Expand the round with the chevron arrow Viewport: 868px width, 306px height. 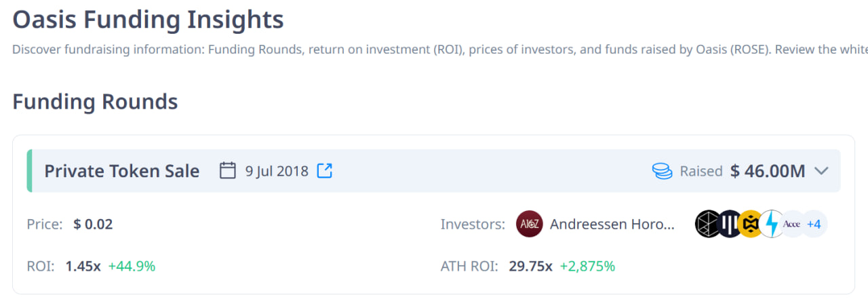821,171
